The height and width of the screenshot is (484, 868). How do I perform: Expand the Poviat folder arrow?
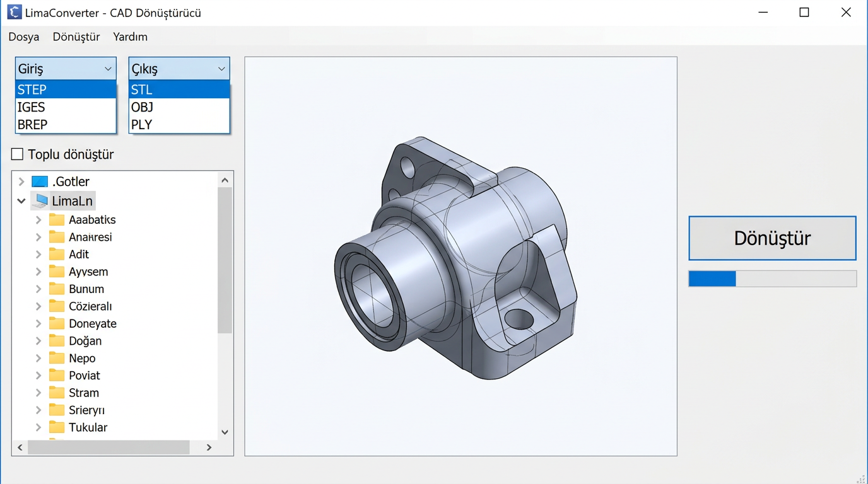(38, 376)
